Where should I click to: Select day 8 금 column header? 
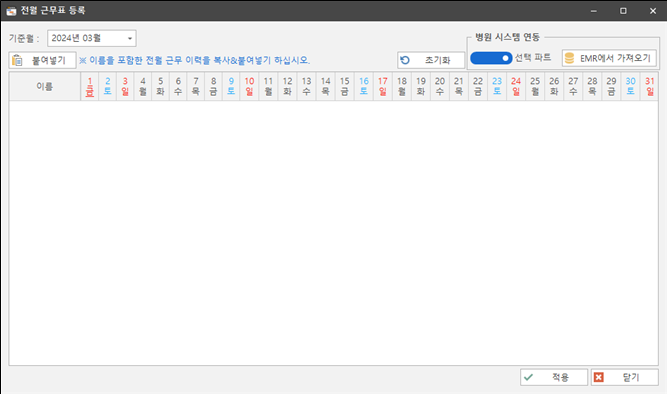pyautogui.click(x=214, y=86)
